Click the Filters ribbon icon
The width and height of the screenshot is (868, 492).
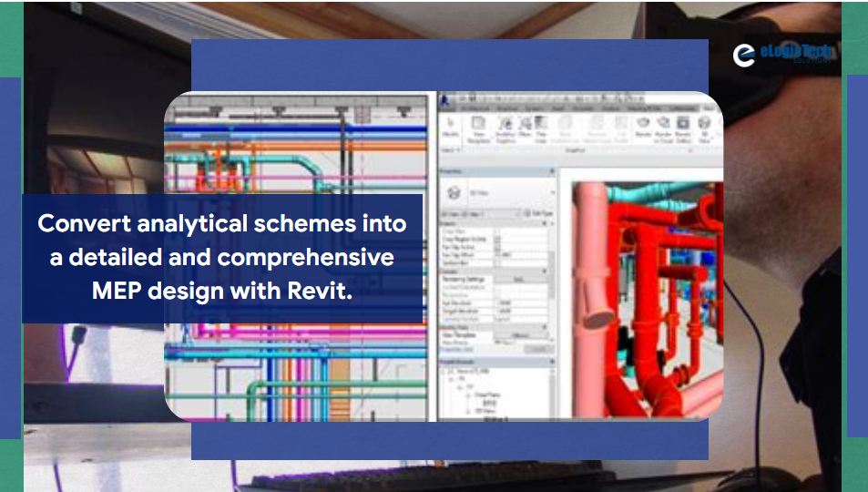tap(525, 126)
